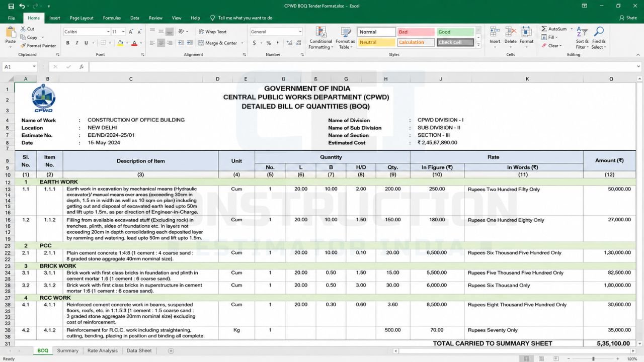Switch to the Page Layout ribbon tab
Image resolution: width=644 pixels, height=362 pixels.
point(82,18)
